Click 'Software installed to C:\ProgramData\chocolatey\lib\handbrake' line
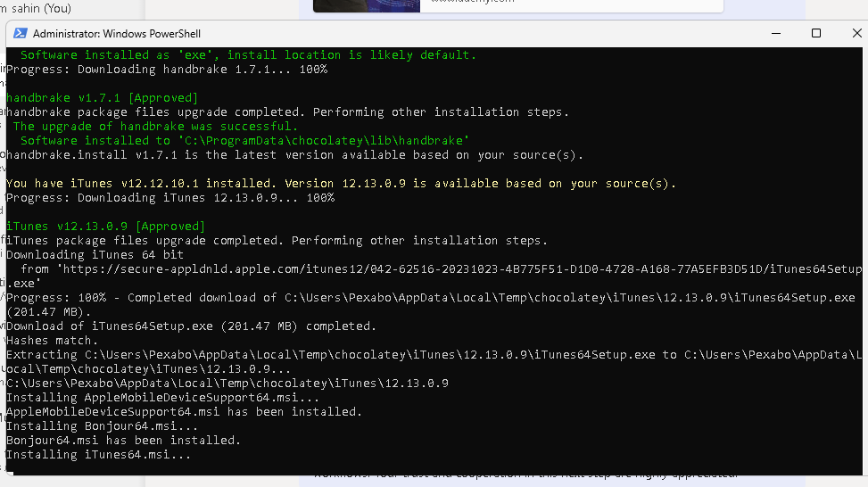 tap(244, 141)
